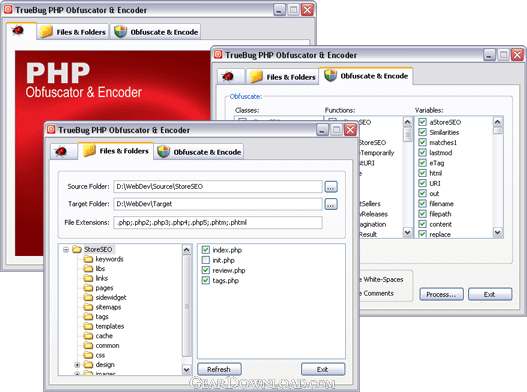The width and height of the screenshot is (527, 392).
Task: Toggle content variable checkbox
Action: pyautogui.click(x=422, y=224)
